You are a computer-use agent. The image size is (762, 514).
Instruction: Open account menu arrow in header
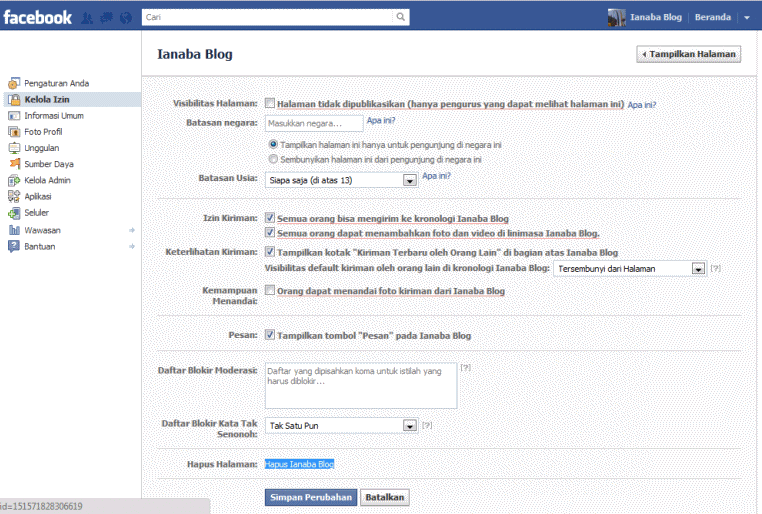[747, 17]
